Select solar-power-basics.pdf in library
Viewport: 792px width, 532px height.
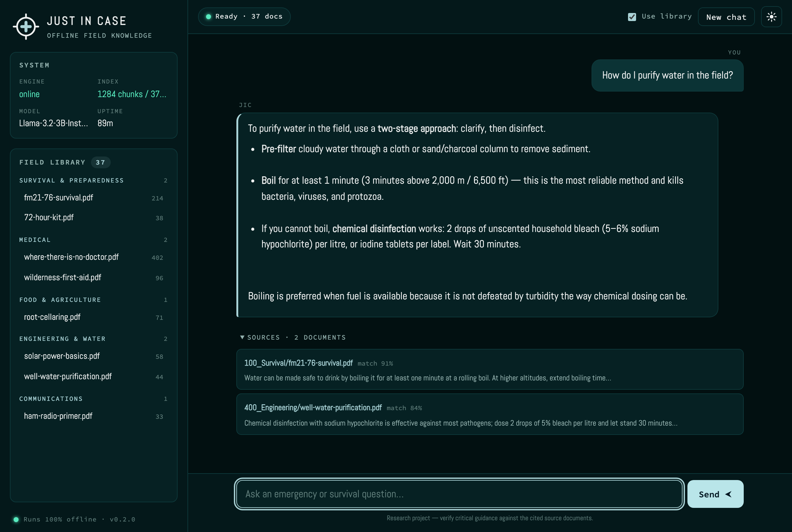pos(94,356)
